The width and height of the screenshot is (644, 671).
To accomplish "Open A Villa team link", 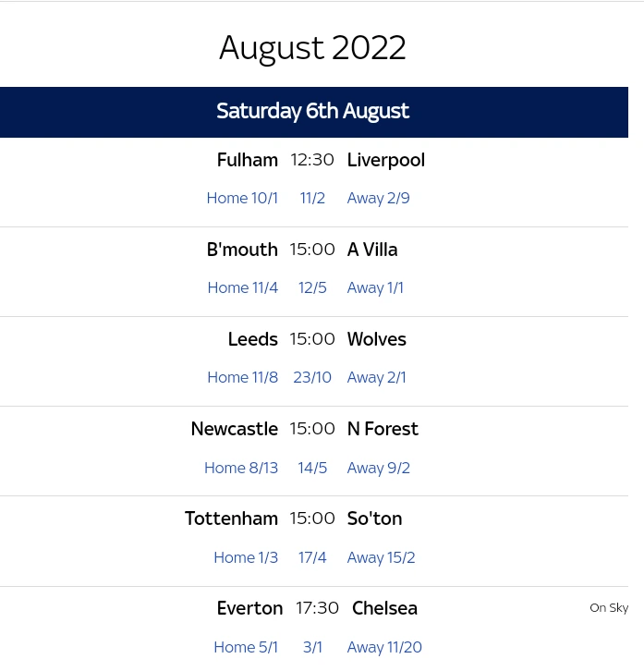I will (x=372, y=250).
